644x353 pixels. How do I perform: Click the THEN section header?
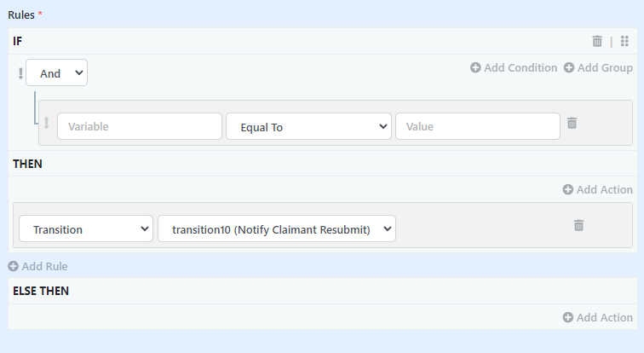27,164
